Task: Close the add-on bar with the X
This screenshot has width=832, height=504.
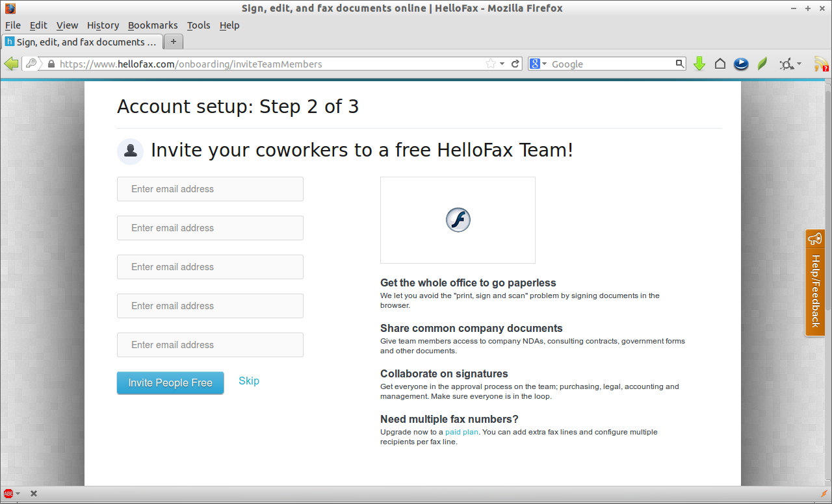Action: (34, 494)
